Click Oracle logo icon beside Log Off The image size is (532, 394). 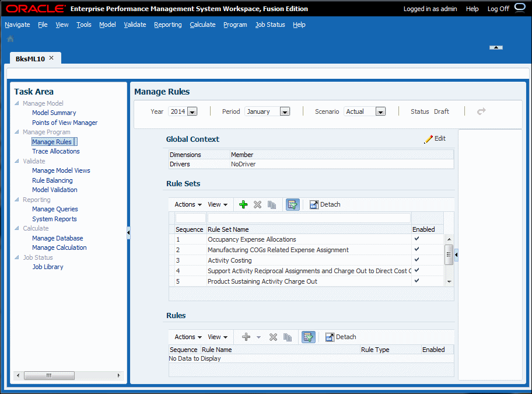[x=520, y=8]
